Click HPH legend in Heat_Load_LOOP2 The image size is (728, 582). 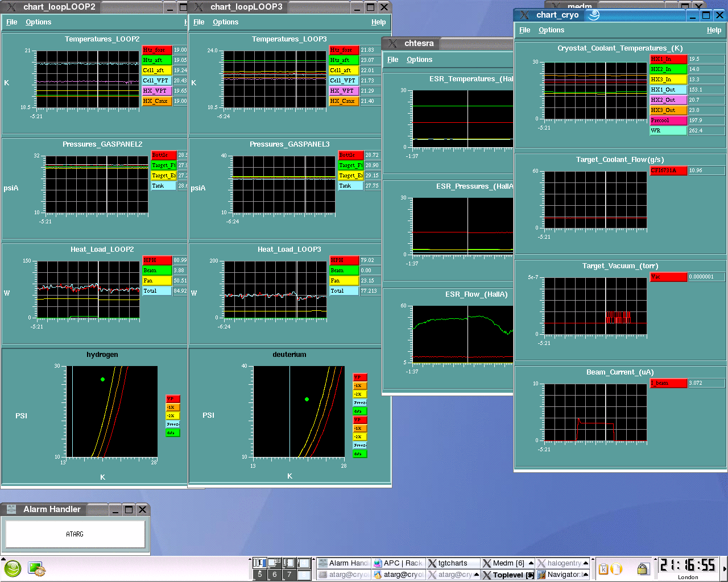tap(157, 260)
